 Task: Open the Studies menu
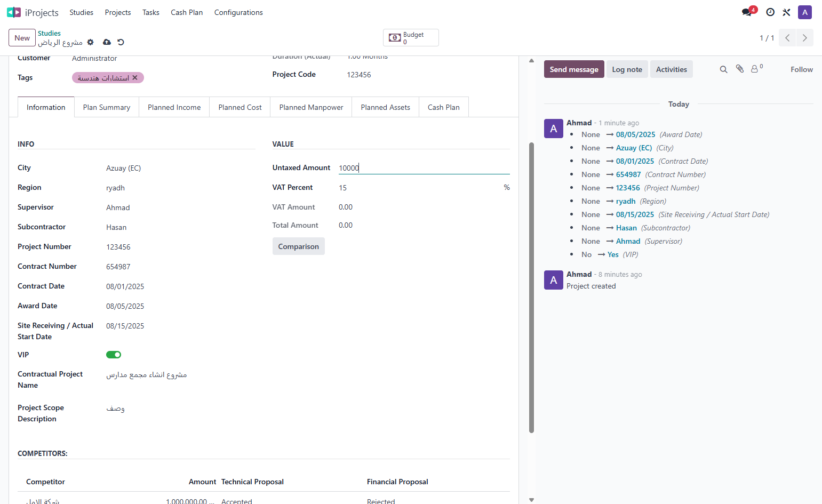pyautogui.click(x=81, y=12)
